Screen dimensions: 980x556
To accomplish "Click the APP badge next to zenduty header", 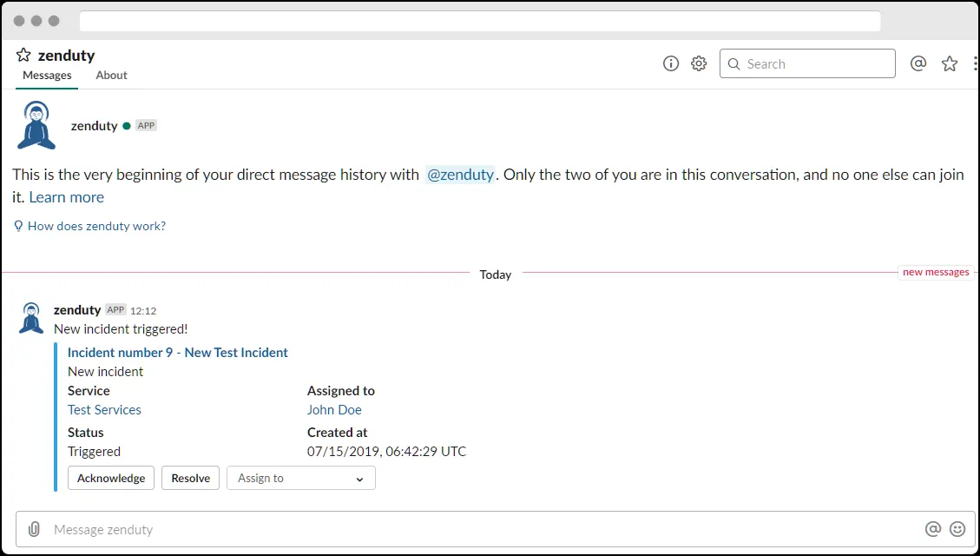I will pyautogui.click(x=146, y=126).
